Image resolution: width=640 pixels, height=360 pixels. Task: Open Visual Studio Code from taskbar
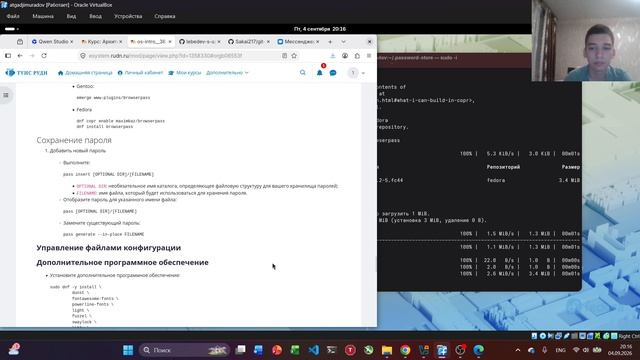[313, 350]
